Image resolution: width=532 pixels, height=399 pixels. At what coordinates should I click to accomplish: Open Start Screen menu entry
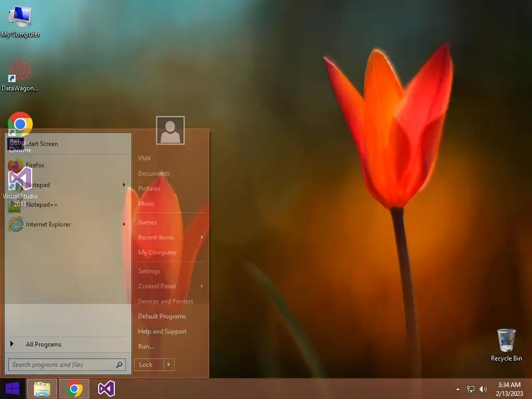[x=68, y=144]
